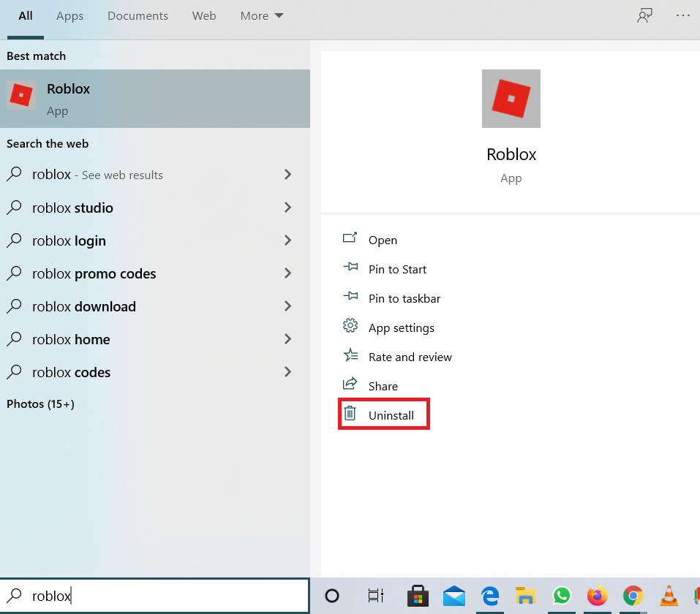Open App settings for Roblox
Image resolution: width=700 pixels, height=614 pixels.
coord(402,328)
